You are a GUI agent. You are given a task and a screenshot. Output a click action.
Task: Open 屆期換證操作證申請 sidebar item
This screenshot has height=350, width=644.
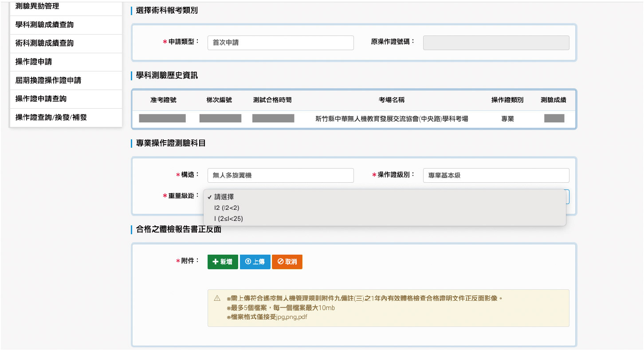point(48,81)
